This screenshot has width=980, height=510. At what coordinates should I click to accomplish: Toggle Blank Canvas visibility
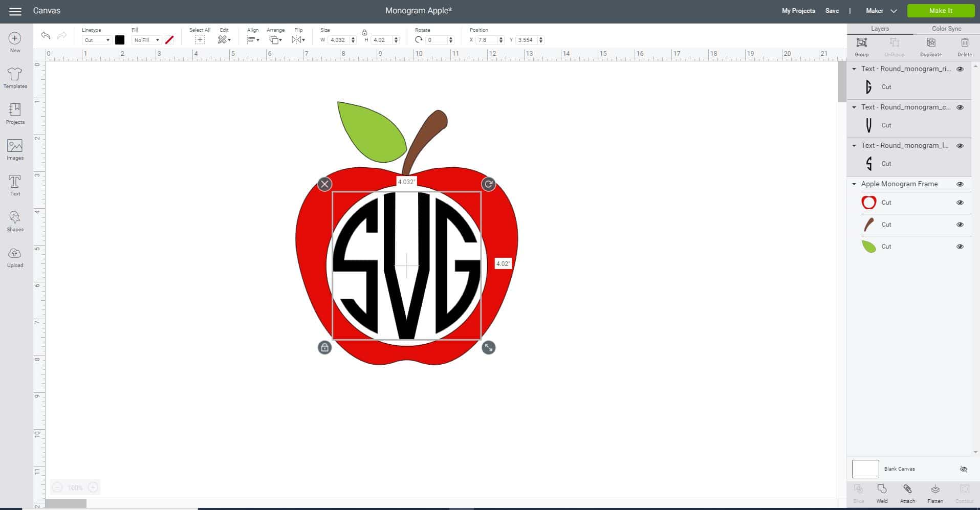[964, 469]
